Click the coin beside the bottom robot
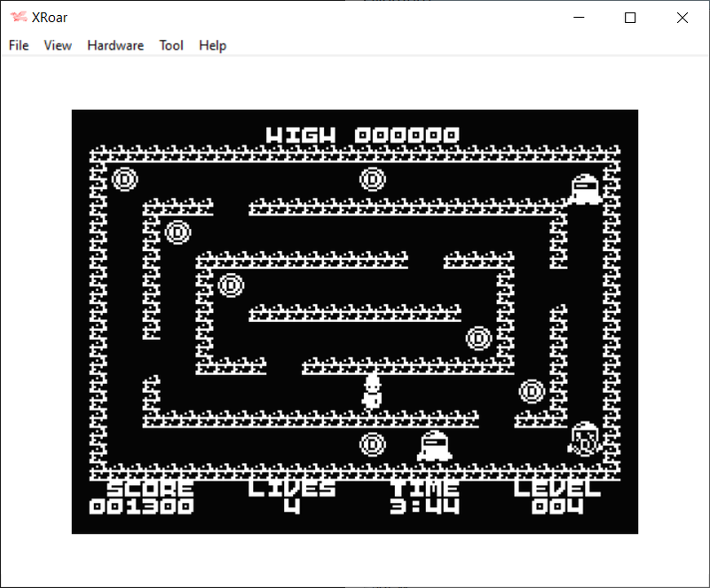Screen dimensions: 710x588 point(372,444)
